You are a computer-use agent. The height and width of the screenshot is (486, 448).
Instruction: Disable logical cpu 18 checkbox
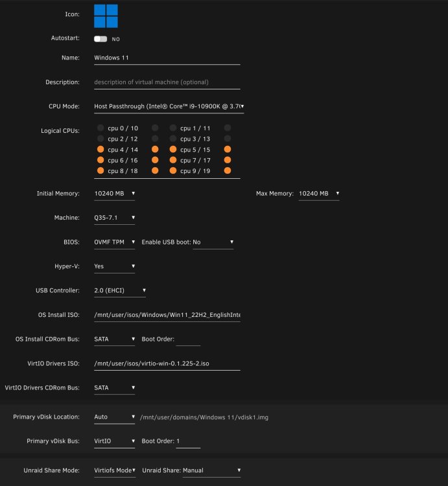tap(155, 170)
